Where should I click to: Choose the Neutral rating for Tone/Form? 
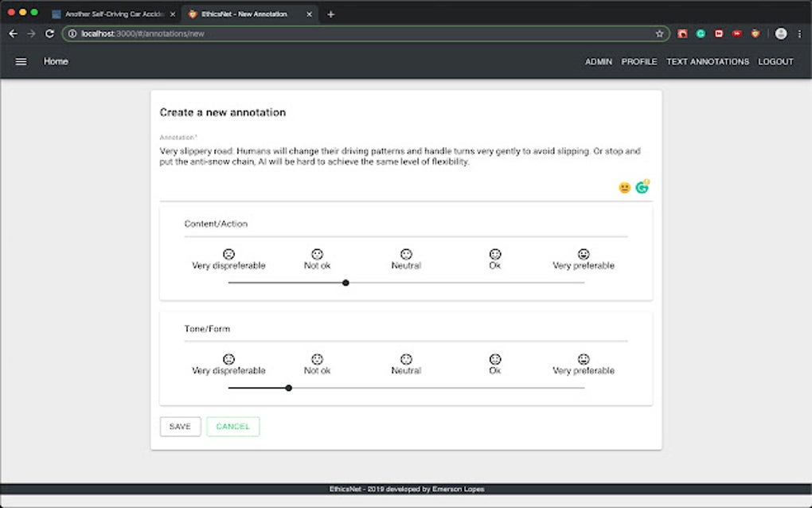tap(406, 358)
